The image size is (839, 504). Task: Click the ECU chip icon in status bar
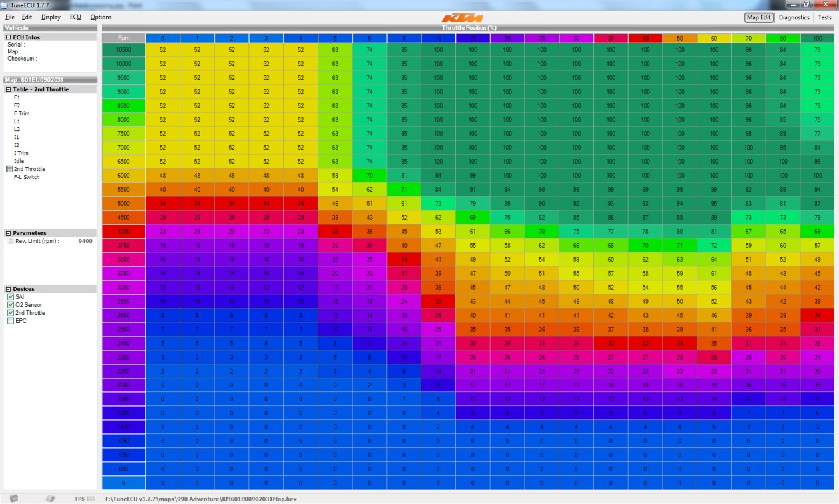coord(14,498)
